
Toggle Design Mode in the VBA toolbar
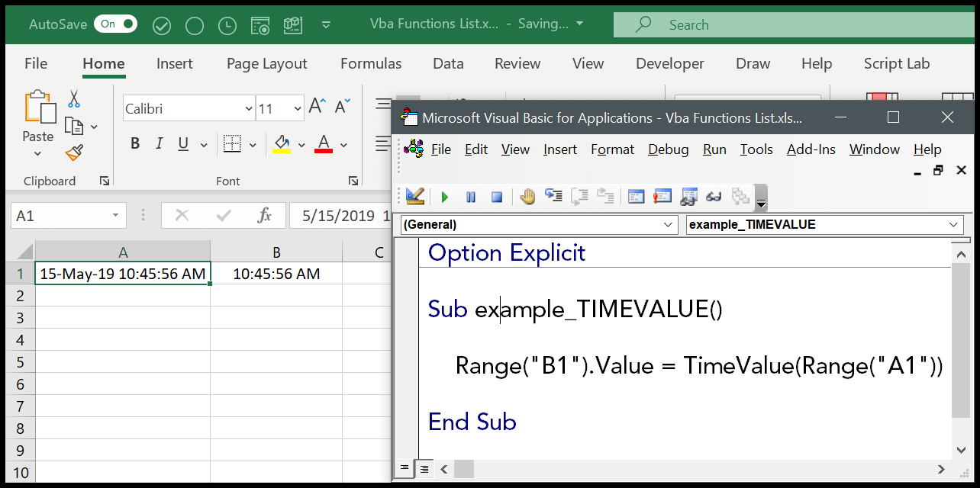(x=414, y=197)
